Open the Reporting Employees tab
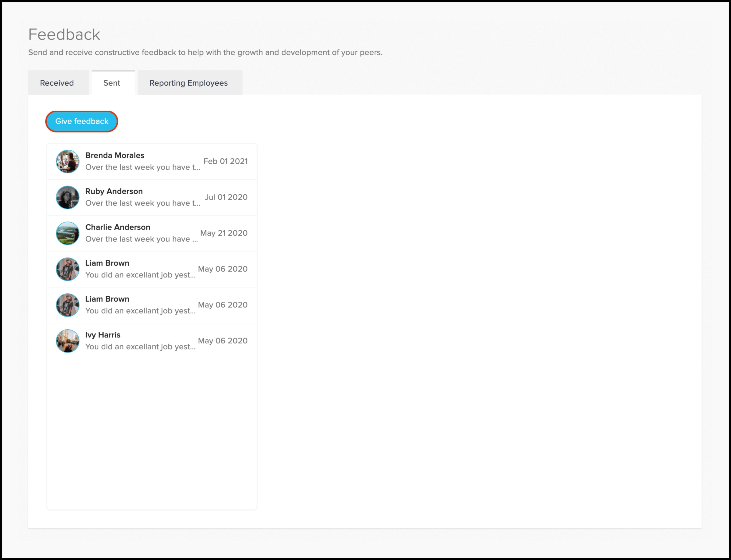Screen dimensions: 731x560 188,83
